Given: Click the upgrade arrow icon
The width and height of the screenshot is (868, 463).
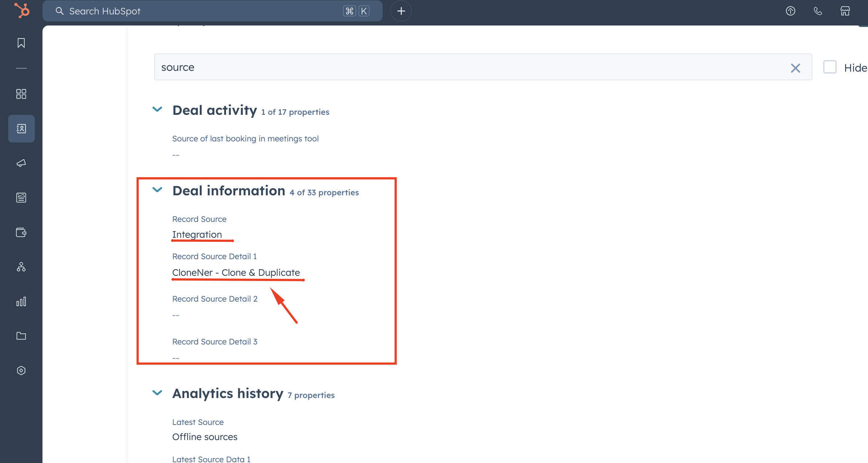Looking at the screenshot, I should (790, 11).
